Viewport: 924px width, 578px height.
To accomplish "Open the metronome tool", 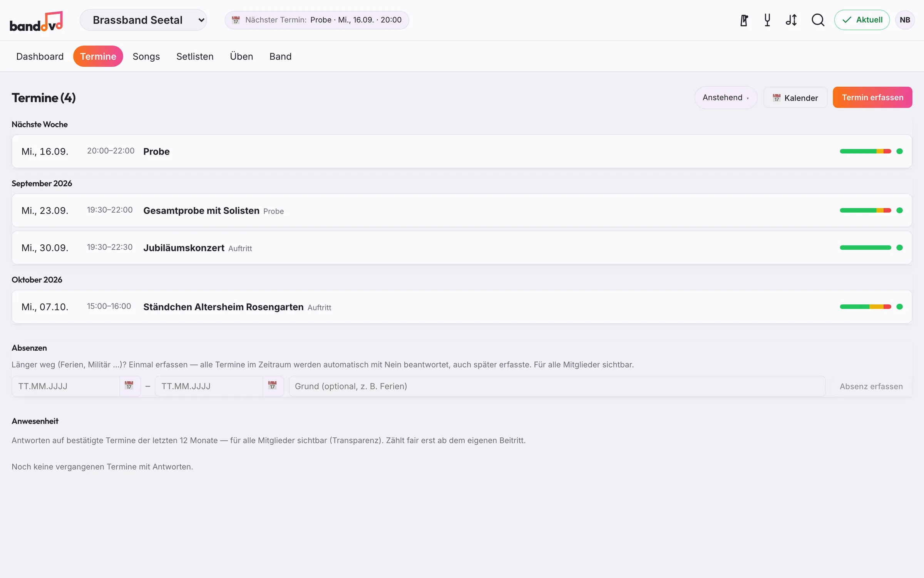I will click(x=744, y=20).
